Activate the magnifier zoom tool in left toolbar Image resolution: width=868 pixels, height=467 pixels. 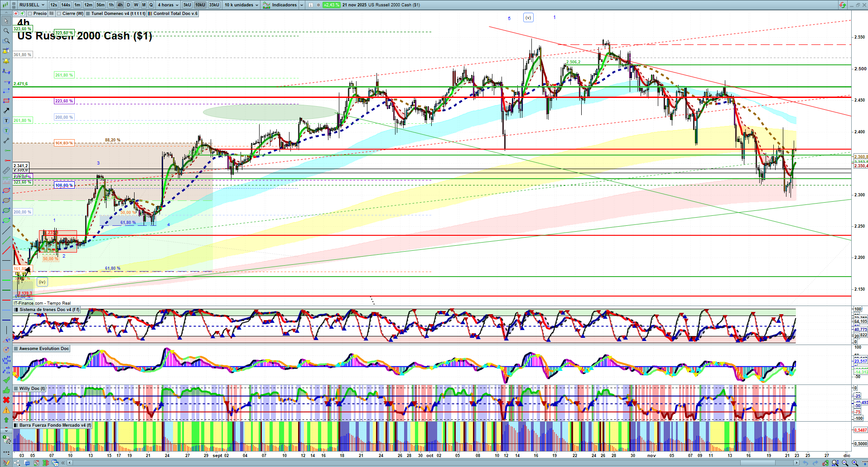(6, 31)
